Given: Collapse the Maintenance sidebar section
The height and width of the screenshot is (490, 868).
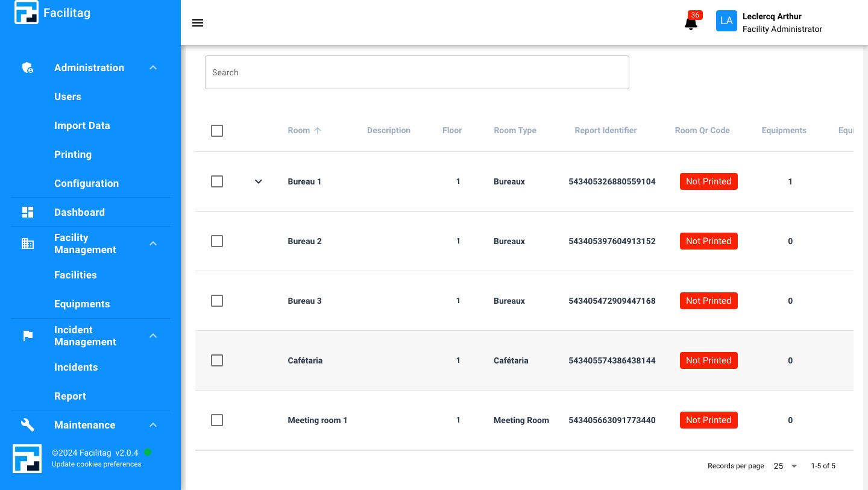Looking at the screenshot, I should tap(153, 425).
